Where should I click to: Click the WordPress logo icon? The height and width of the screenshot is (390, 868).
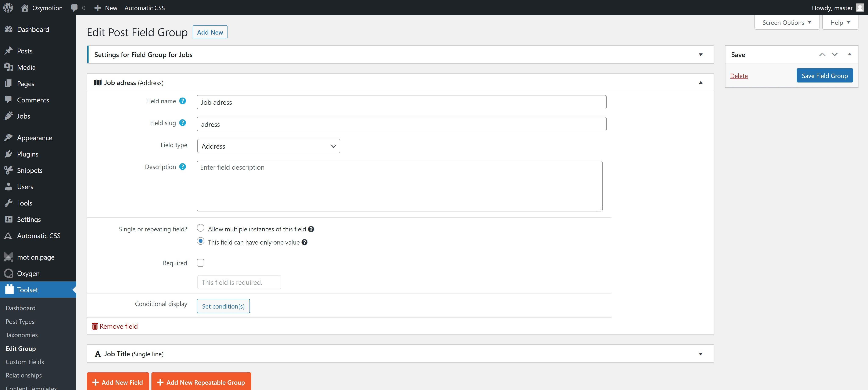8,8
